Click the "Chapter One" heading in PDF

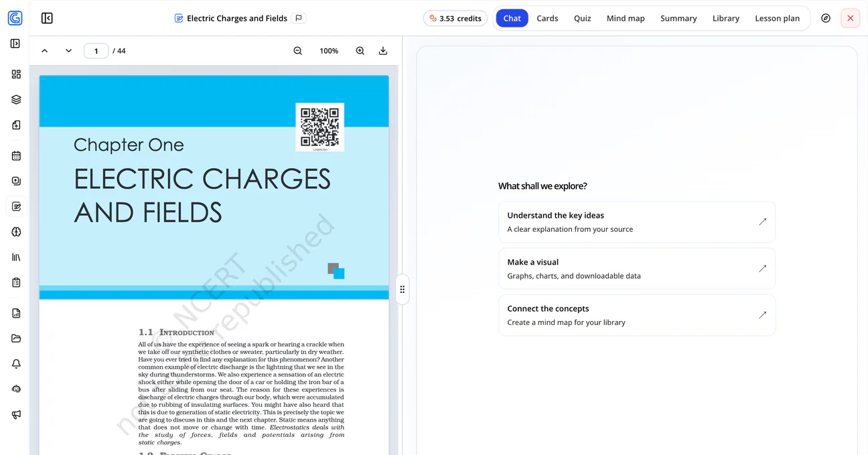(x=129, y=145)
